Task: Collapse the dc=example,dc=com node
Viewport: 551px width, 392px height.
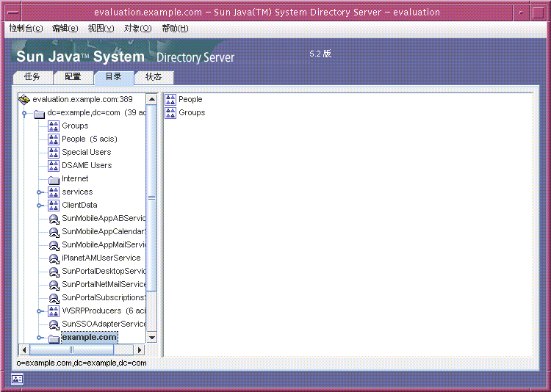Action: tap(24, 114)
